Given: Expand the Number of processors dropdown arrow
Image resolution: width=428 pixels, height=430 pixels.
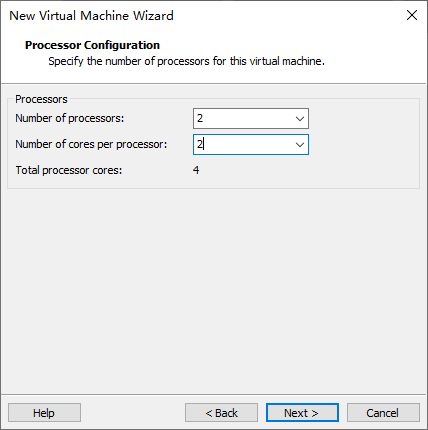Looking at the screenshot, I should pyautogui.click(x=300, y=118).
